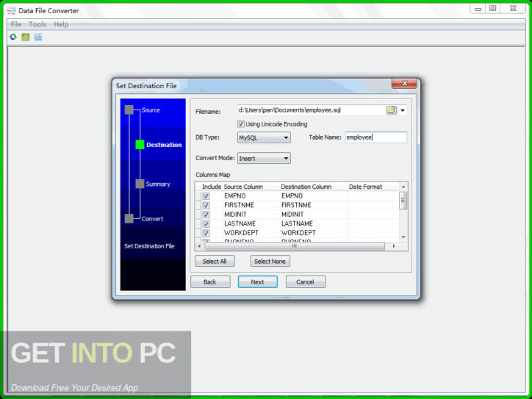Click the EMPNO destination column cell
The image size is (532, 399).
(314, 196)
